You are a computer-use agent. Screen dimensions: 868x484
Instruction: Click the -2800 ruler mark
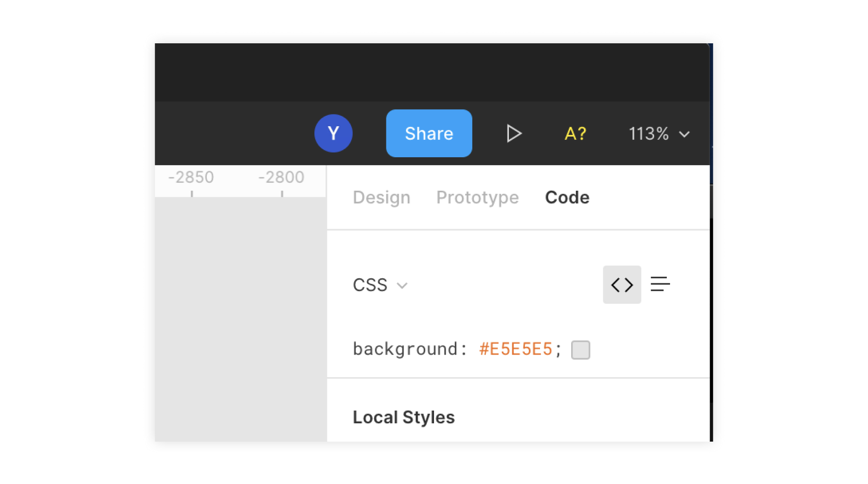pyautogui.click(x=281, y=177)
